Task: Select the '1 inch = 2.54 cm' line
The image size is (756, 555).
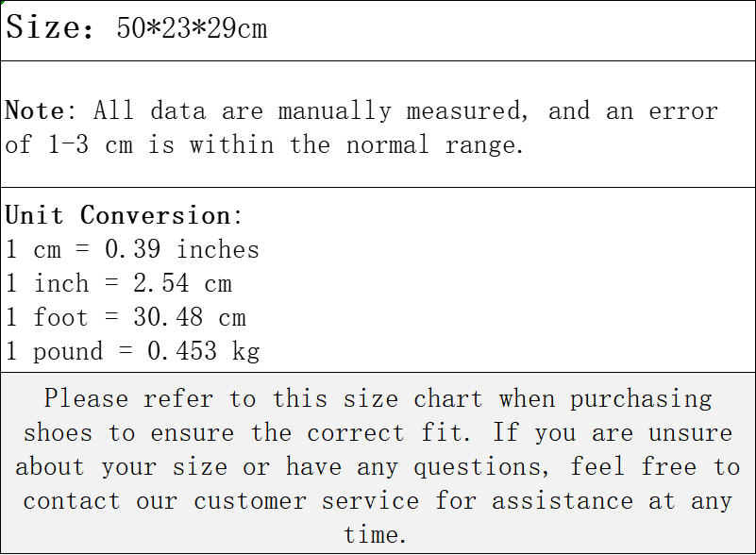Action: click(x=119, y=283)
